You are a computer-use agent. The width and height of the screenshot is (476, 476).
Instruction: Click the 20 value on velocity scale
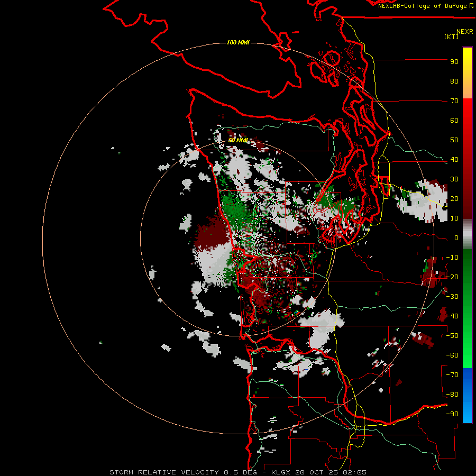[x=454, y=199]
